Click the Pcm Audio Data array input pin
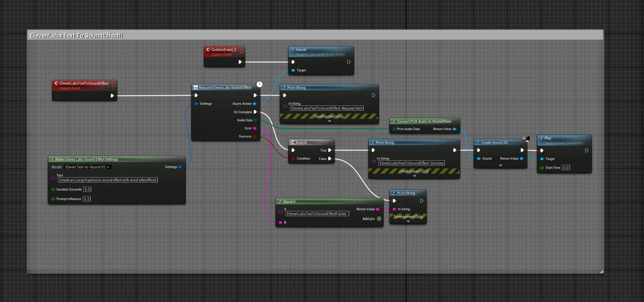This screenshot has height=302, width=644. tap(394, 129)
